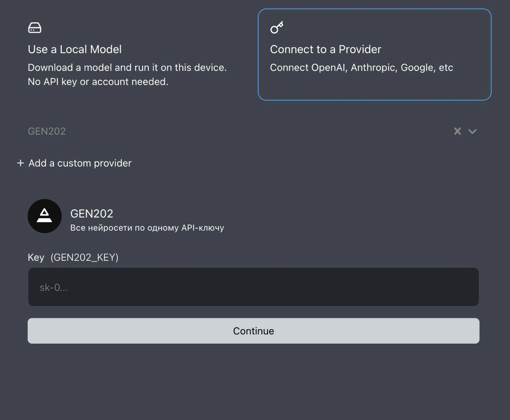Viewport: 510px width, 420px height.
Task: Click the (GEN202_KEY) variable label
Action: [x=84, y=257]
